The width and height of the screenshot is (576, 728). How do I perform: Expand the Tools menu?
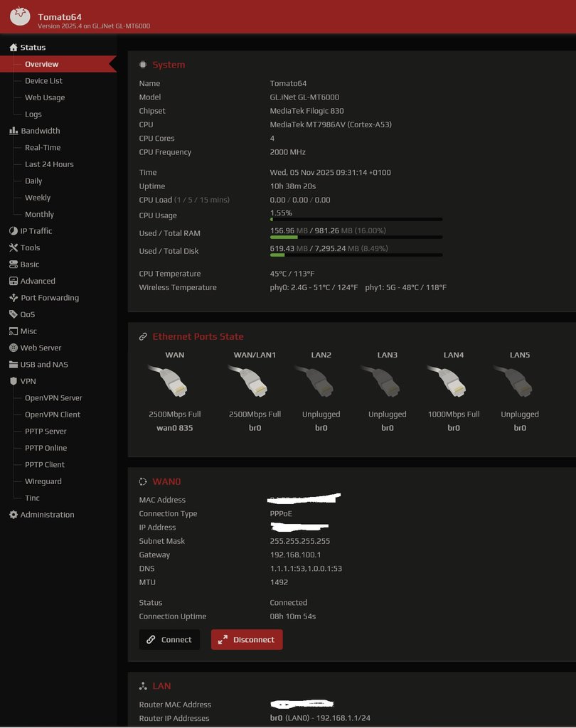pos(30,247)
